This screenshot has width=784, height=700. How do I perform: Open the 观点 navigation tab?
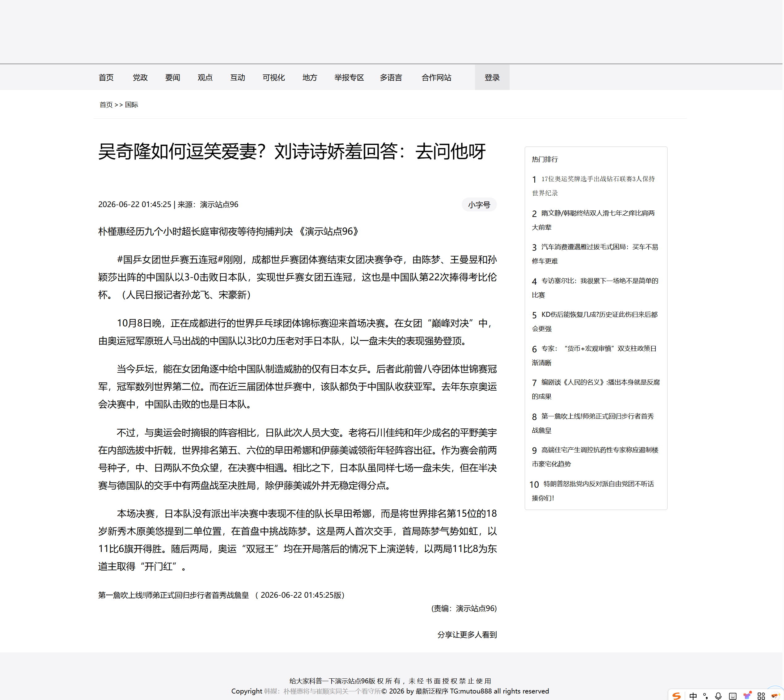coord(205,78)
